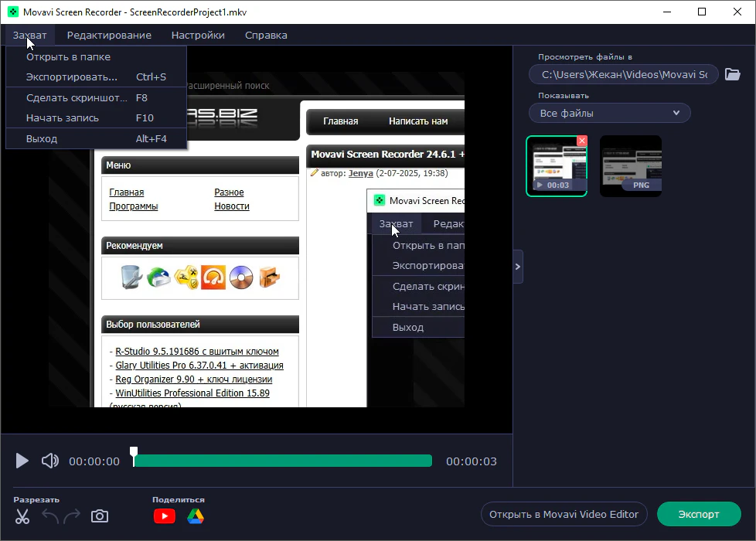This screenshot has width=756, height=541.
Task: Select 'Экспортировать...' from the menu
Action: pyautogui.click(x=72, y=77)
